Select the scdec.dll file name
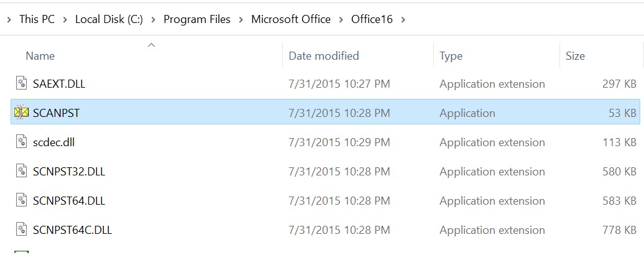Image resolution: width=644 pixels, height=260 pixels. click(54, 142)
